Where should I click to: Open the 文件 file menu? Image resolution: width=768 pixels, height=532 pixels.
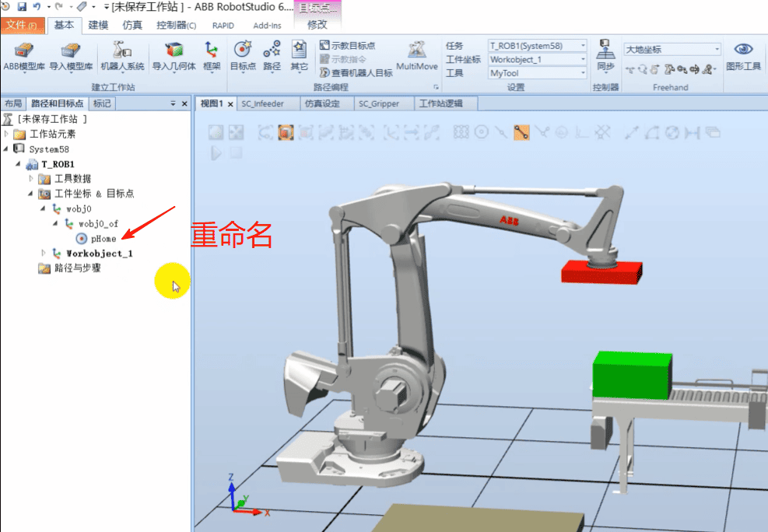point(23,25)
